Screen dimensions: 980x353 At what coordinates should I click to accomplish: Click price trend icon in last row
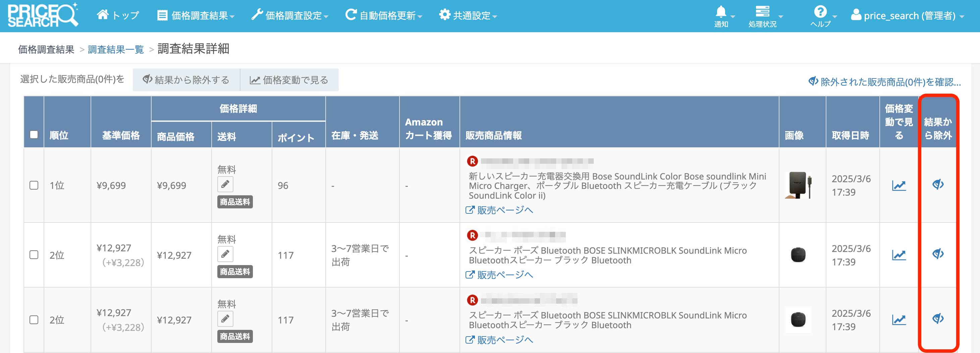[x=899, y=320]
